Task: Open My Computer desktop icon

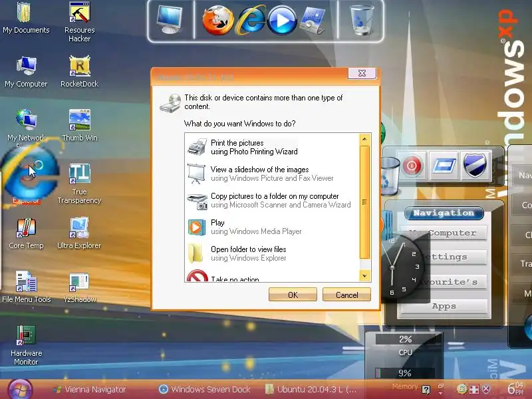Action: coord(26,72)
